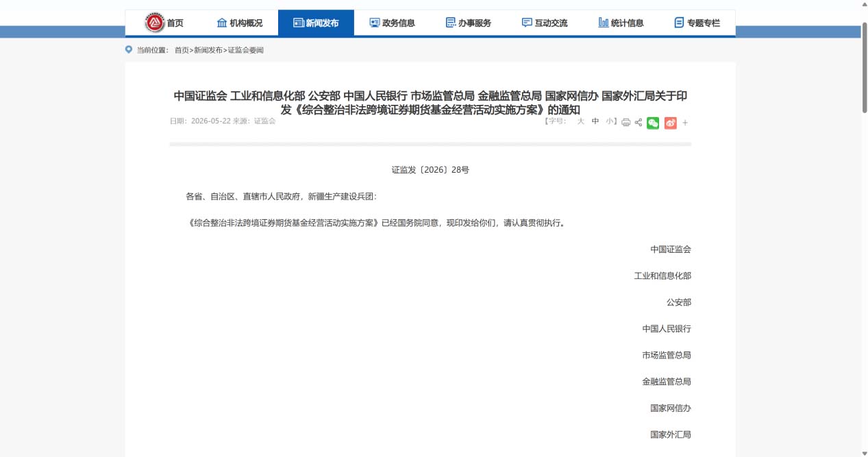Share the article via WeChat icon

point(653,123)
